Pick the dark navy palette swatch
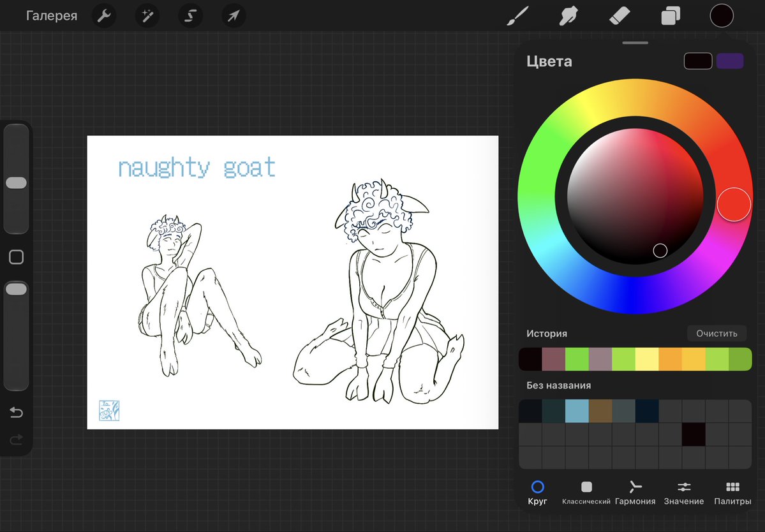Viewport: 765px width, 532px height. tap(647, 411)
